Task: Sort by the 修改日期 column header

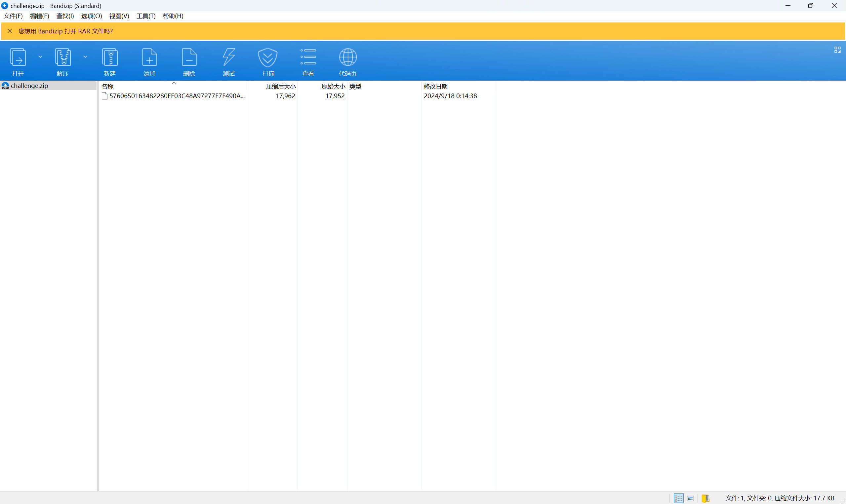Action: click(459, 86)
